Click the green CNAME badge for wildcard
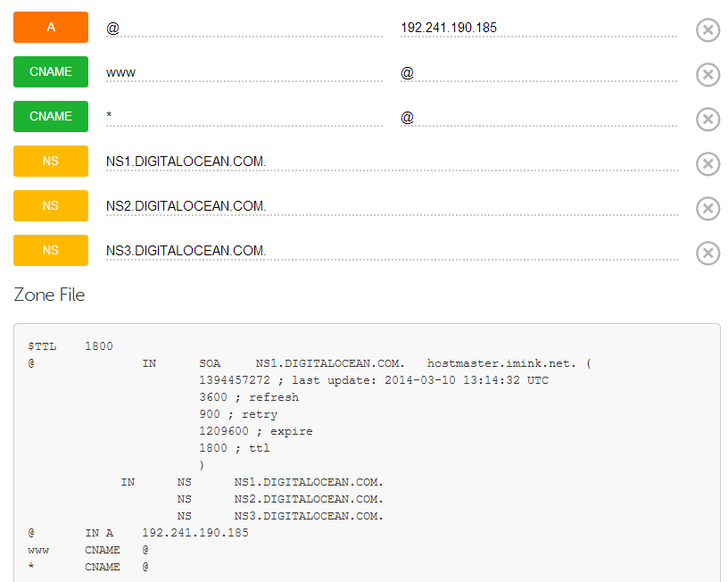The width and height of the screenshot is (728, 582). [51, 117]
